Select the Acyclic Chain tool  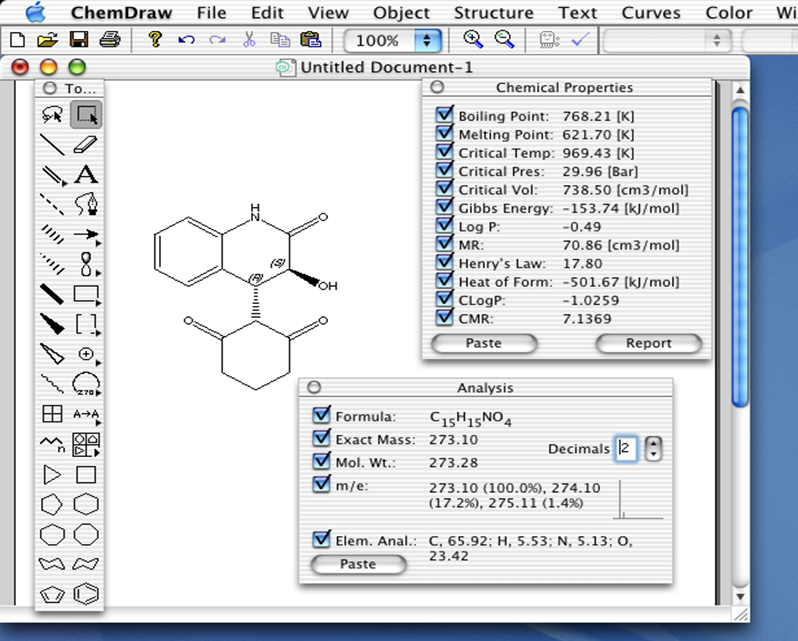[x=52, y=444]
